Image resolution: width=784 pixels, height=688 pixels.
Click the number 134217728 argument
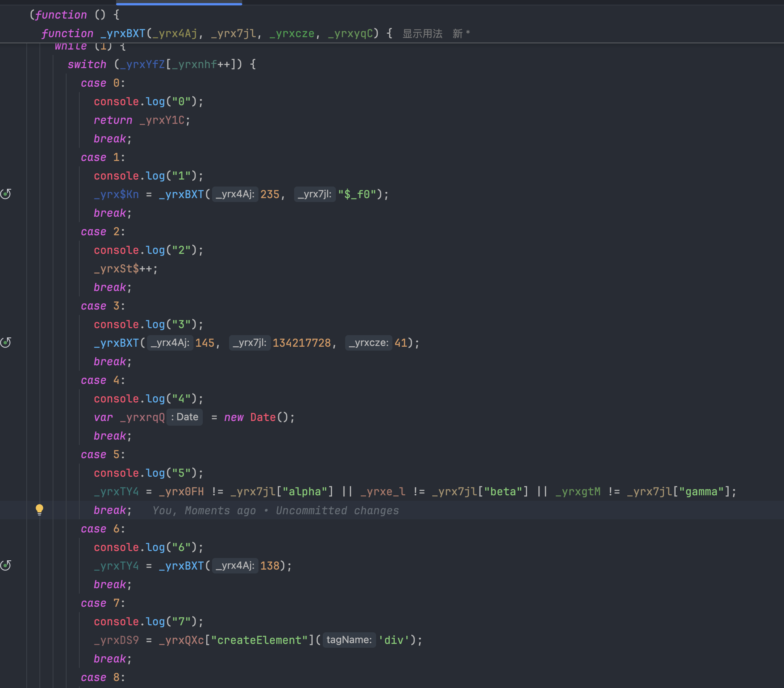point(301,343)
